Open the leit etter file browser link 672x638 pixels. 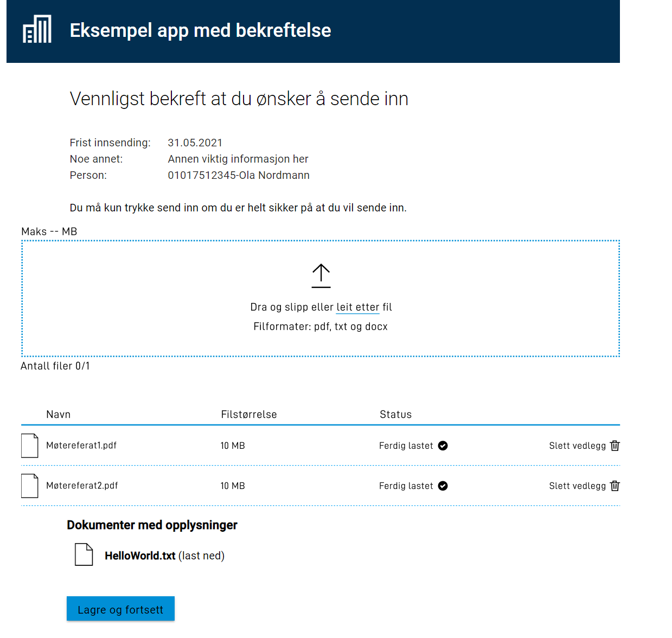(x=357, y=307)
